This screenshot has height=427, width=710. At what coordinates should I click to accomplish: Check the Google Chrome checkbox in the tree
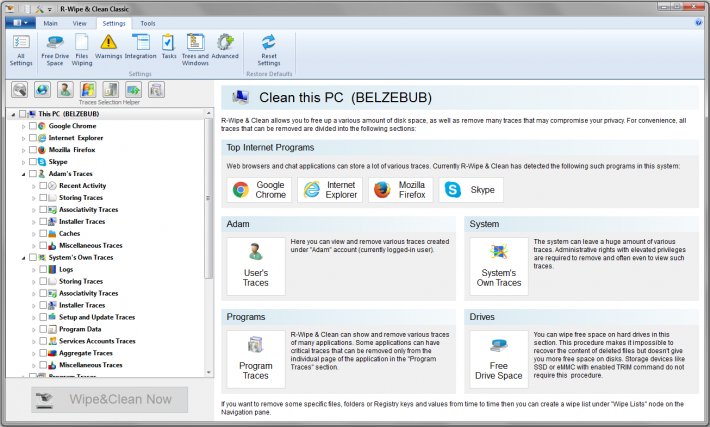click(33, 126)
